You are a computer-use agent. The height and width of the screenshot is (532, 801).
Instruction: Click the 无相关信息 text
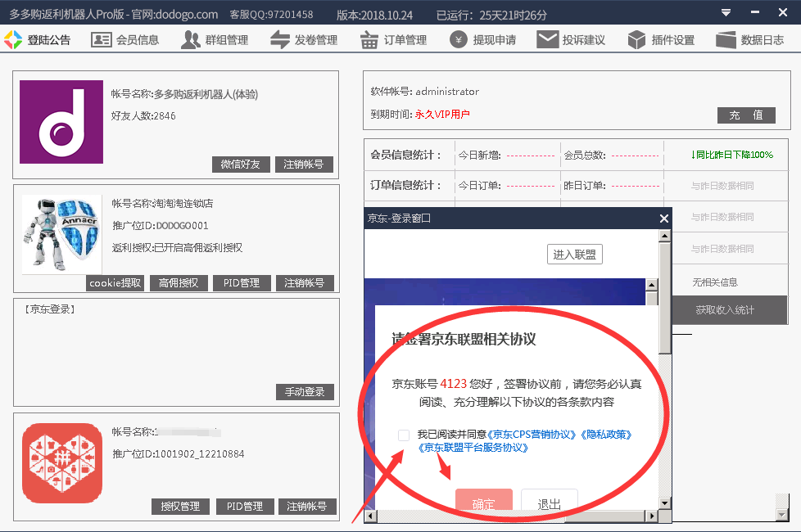715,282
